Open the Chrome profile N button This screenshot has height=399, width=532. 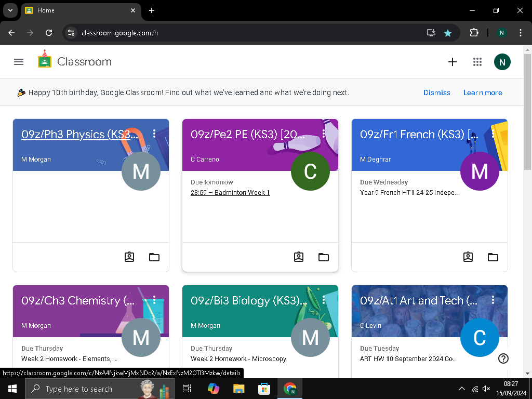(502, 33)
